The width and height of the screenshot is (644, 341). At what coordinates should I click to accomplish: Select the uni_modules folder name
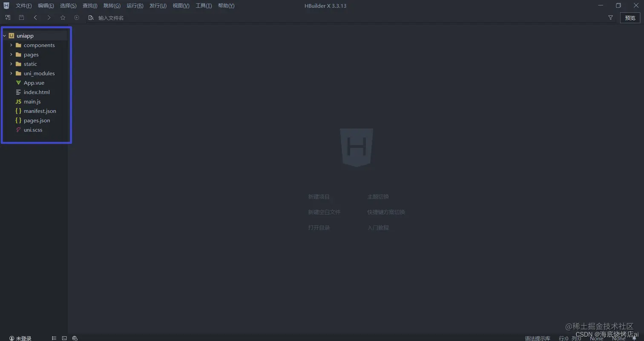(x=39, y=73)
